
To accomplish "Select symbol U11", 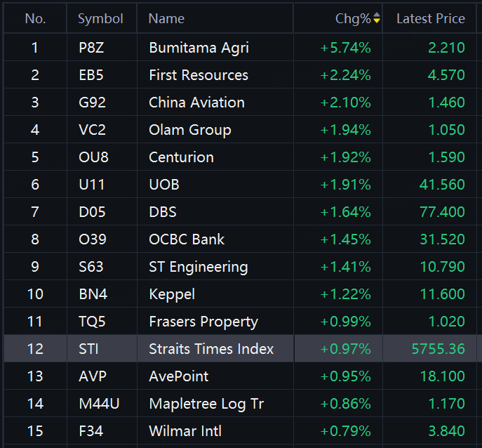I will (92, 185).
